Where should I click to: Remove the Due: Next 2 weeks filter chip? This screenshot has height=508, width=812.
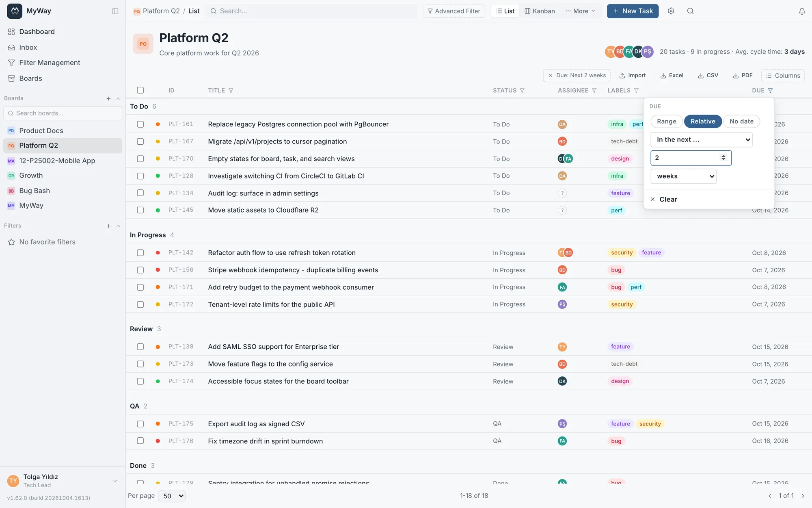(x=551, y=76)
